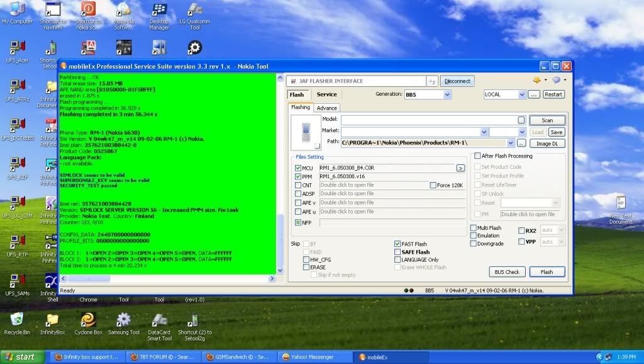Screen dimensions: 644x364
Task: Launch Desktop Manager desktop icon
Action: coord(159,16)
